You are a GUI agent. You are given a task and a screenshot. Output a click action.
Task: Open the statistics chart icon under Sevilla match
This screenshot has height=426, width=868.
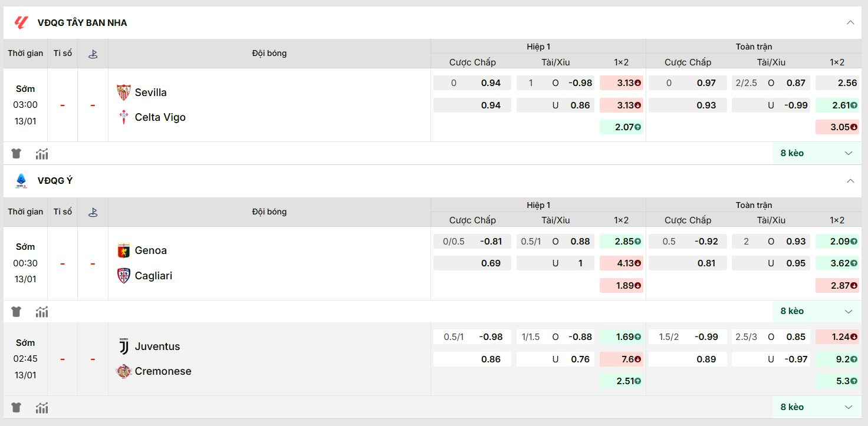tap(42, 154)
